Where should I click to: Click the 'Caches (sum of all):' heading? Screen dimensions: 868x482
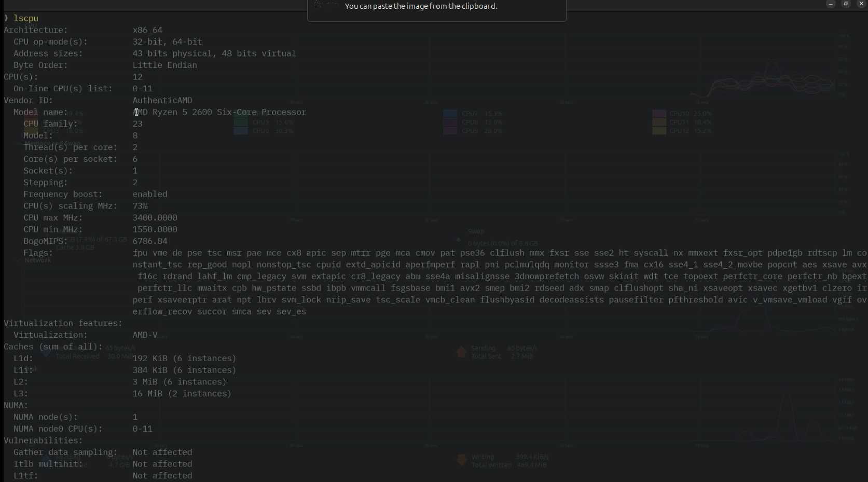pos(53,347)
